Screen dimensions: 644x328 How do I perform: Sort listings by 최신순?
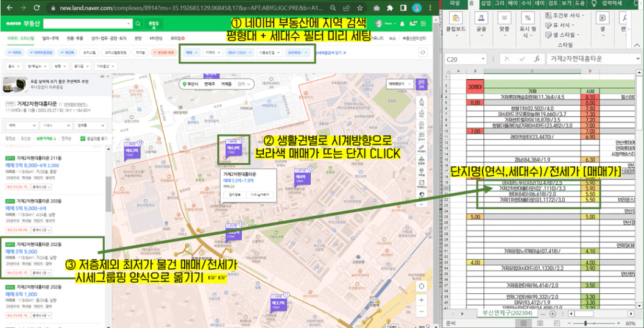pyautogui.click(x=26, y=138)
